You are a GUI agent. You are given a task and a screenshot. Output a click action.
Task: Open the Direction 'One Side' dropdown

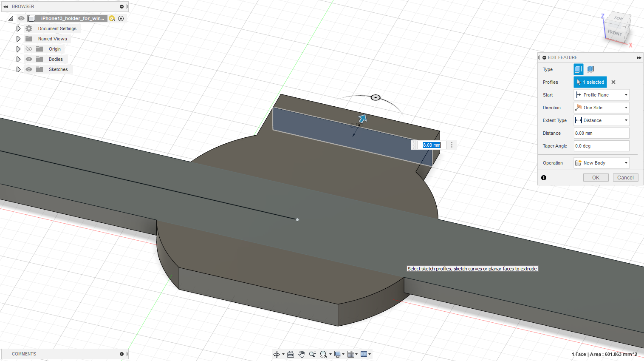tap(602, 108)
